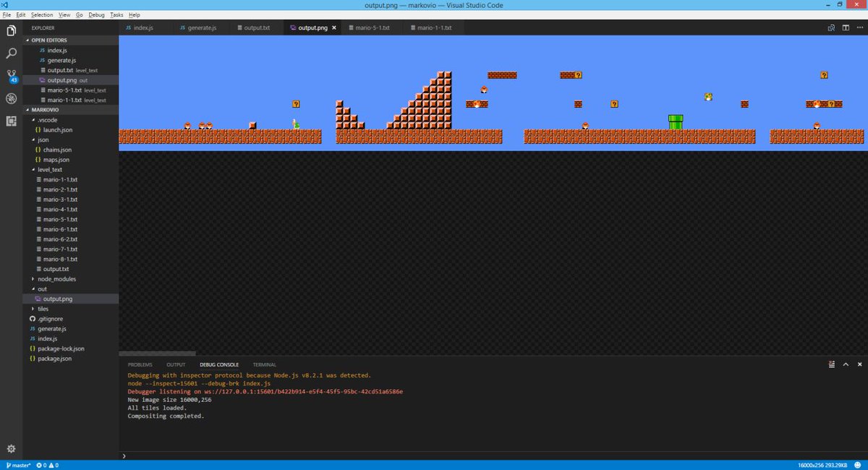This screenshot has width=868, height=470.
Task: Open chains.json in the json folder
Action: click(71, 150)
